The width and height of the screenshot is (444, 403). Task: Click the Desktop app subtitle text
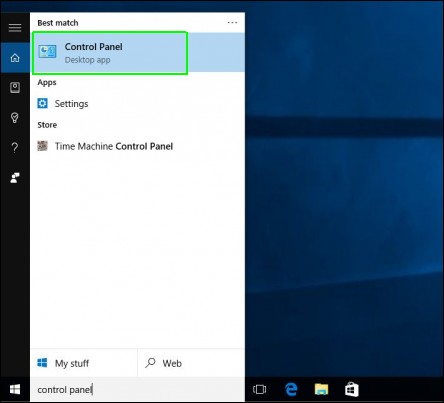[x=87, y=60]
